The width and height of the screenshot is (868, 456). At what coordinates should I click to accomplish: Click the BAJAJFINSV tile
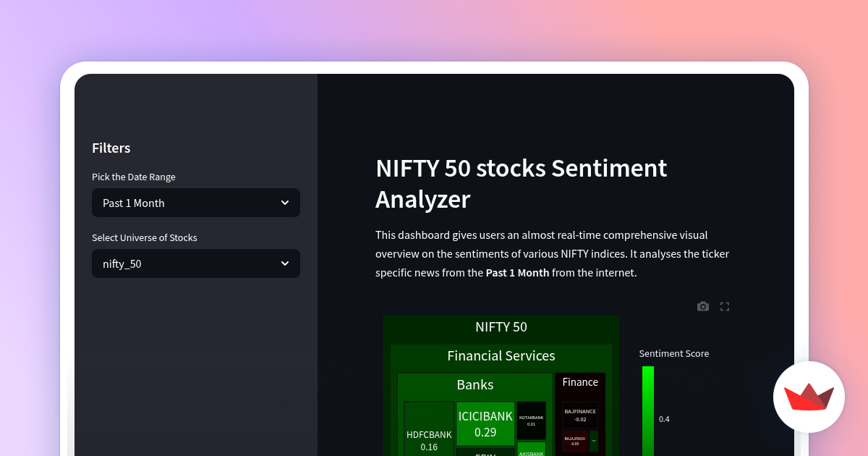tap(575, 440)
